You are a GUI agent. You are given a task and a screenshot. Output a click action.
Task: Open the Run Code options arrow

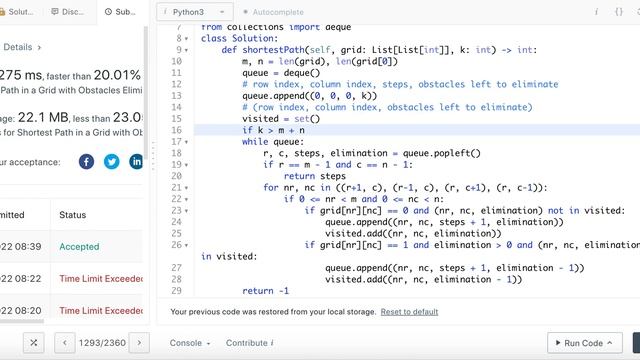(610, 343)
